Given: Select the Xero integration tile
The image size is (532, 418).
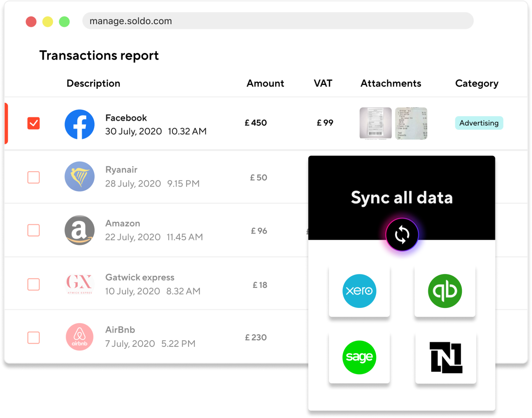Looking at the screenshot, I should (x=359, y=291).
